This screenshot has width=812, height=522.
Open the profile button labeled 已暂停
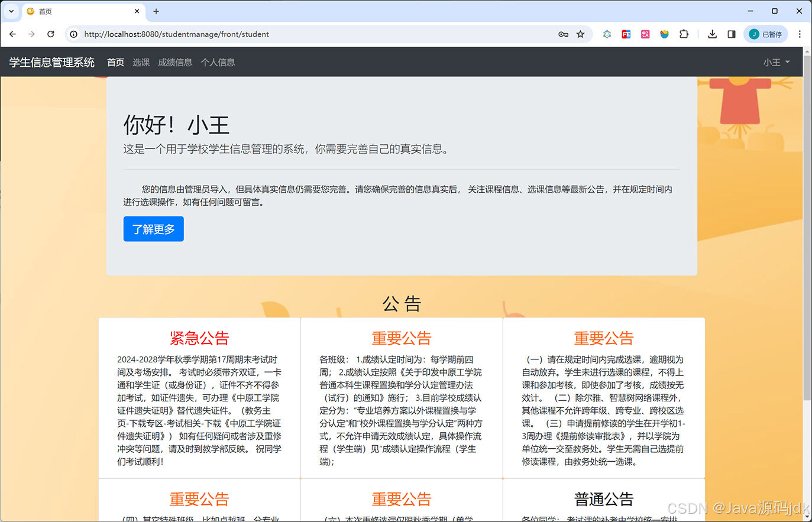(766, 34)
